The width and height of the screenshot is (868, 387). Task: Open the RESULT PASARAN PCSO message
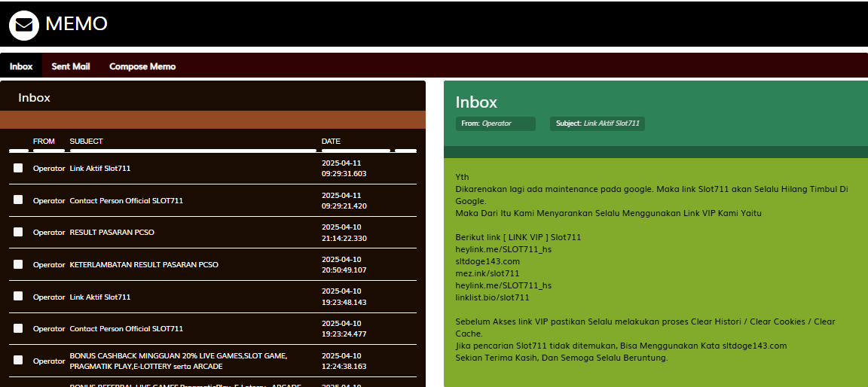112,232
